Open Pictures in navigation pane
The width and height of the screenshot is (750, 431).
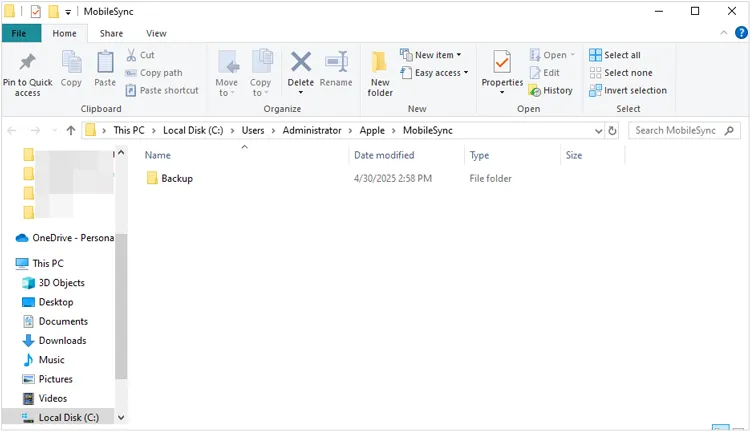coord(48,378)
